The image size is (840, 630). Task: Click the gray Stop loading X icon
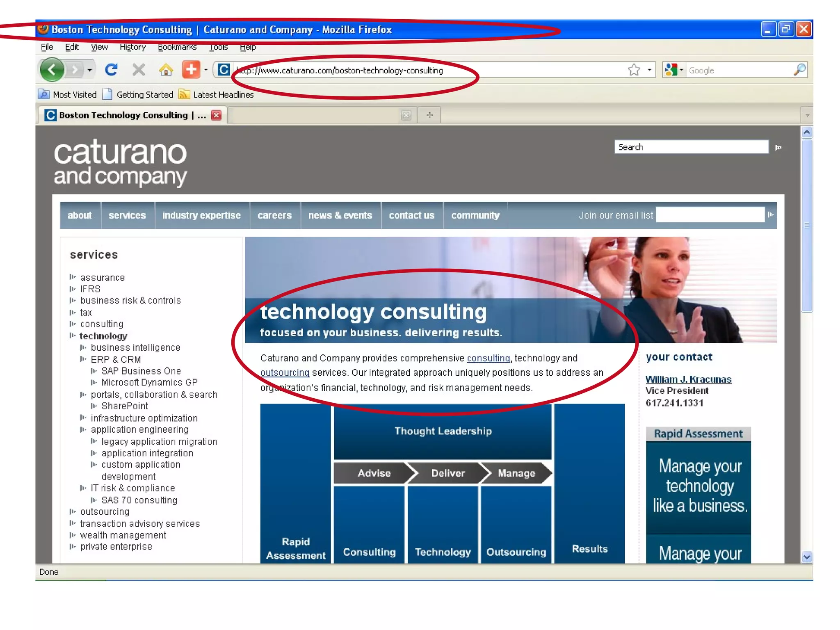(x=139, y=70)
